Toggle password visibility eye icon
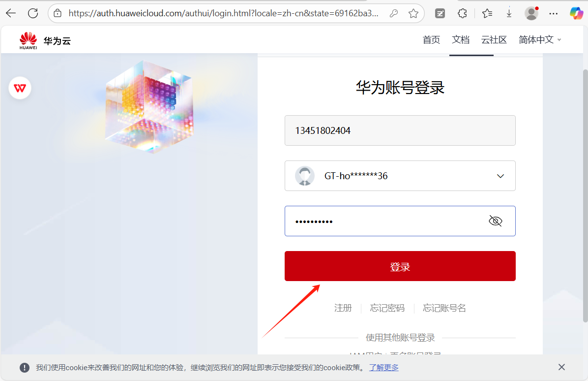588x381 pixels. (496, 221)
